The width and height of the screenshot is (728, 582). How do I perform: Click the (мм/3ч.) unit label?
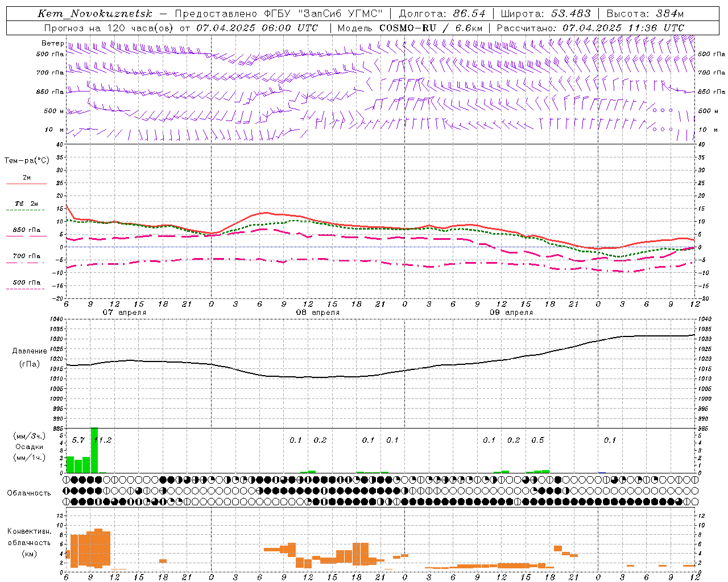pyautogui.click(x=29, y=436)
